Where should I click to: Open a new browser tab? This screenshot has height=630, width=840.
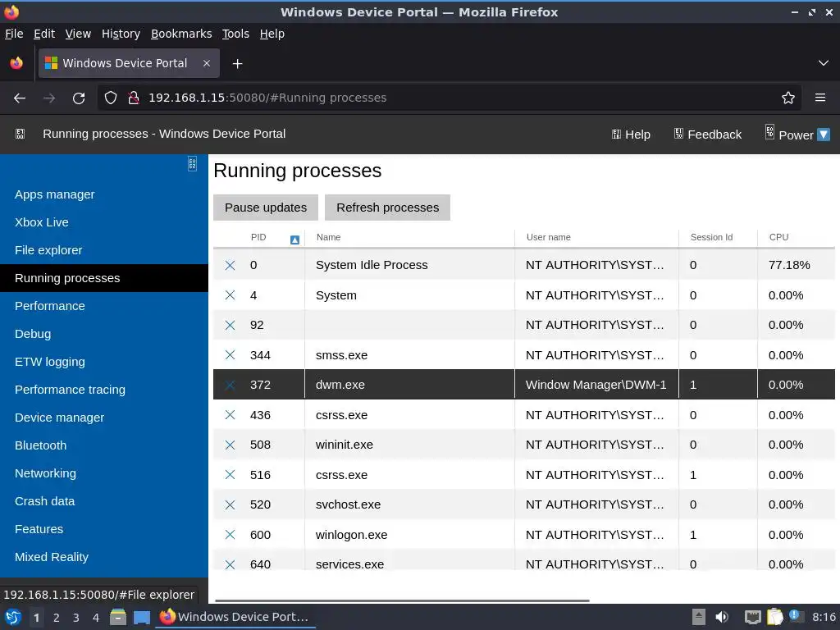pos(237,64)
